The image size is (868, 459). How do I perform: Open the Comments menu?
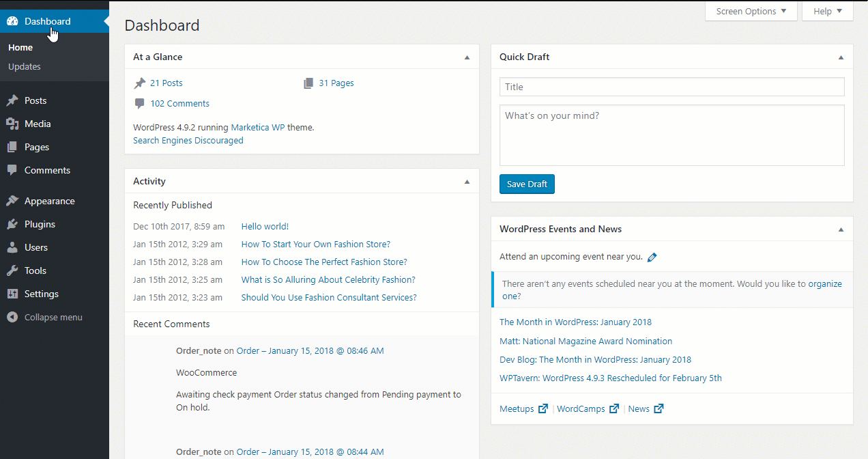(x=55, y=170)
